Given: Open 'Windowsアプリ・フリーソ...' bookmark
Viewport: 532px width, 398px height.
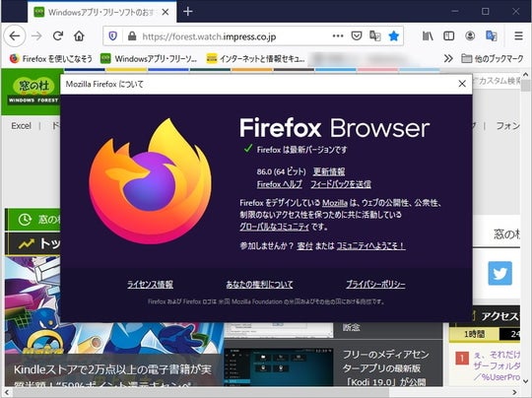Looking at the screenshot, I should coord(149,59).
